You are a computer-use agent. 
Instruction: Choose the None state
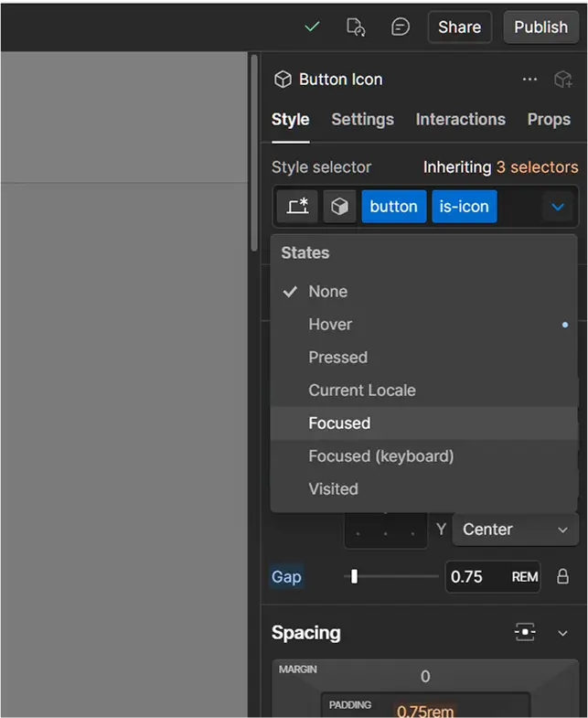(x=423, y=292)
